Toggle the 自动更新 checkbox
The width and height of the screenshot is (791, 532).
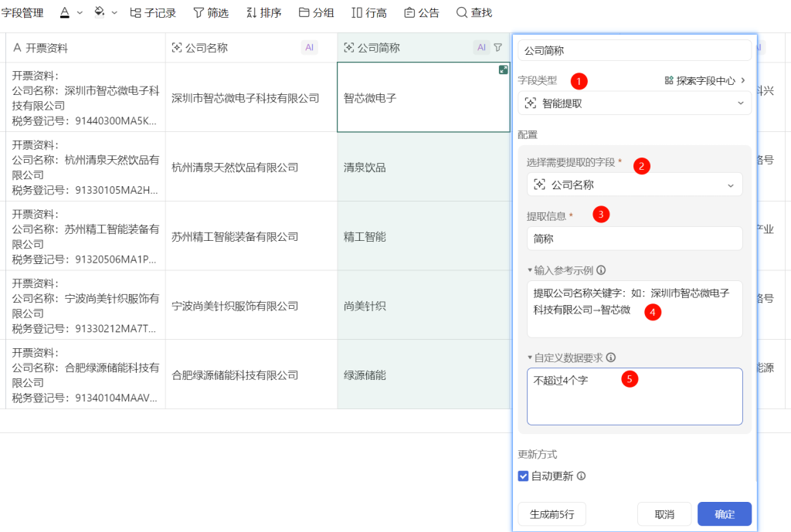523,476
